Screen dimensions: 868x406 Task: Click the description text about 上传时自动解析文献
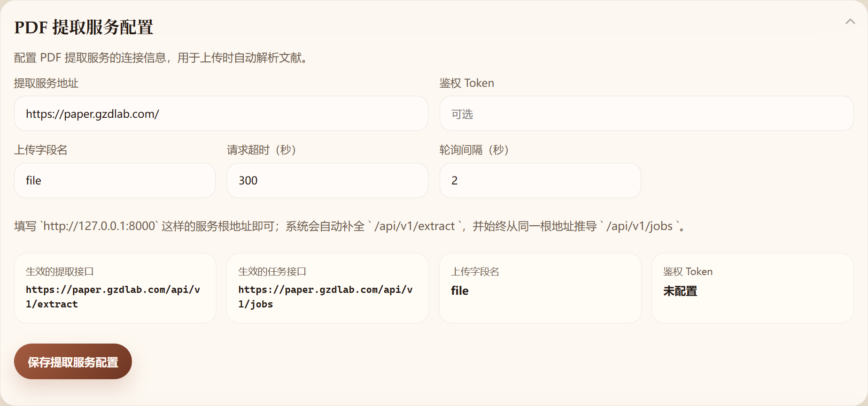coord(162,58)
